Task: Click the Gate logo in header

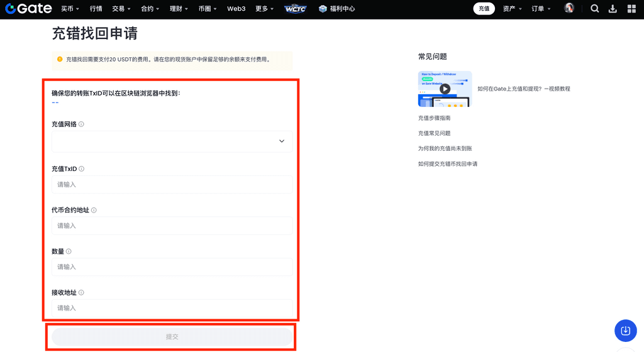Action: [x=28, y=9]
